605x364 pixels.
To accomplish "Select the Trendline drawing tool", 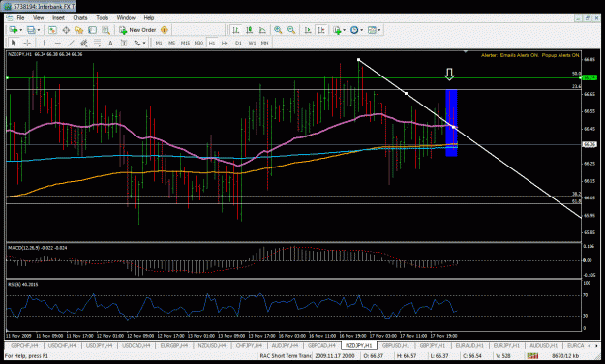I will (71, 43).
